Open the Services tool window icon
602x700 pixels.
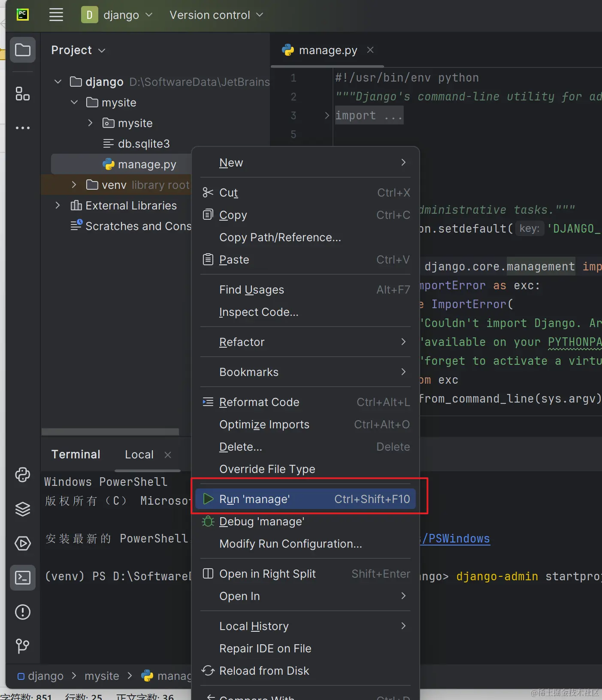(x=23, y=543)
